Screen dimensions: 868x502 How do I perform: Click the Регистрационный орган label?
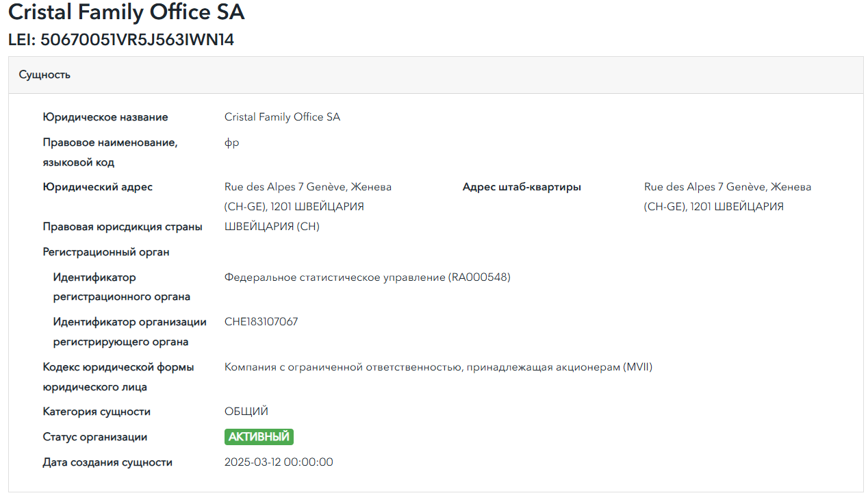coord(106,252)
